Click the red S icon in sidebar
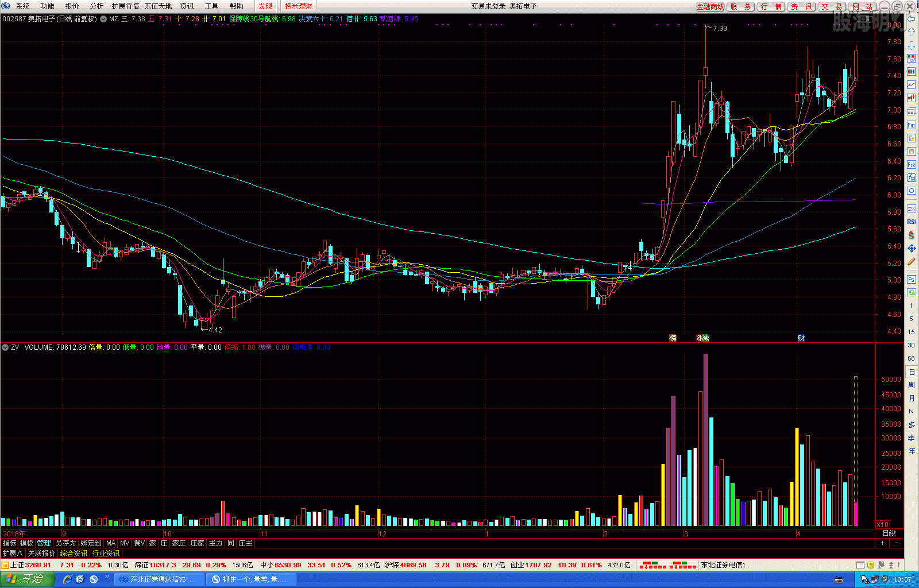Image resolution: width=919 pixels, height=588 pixels. [912, 235]
